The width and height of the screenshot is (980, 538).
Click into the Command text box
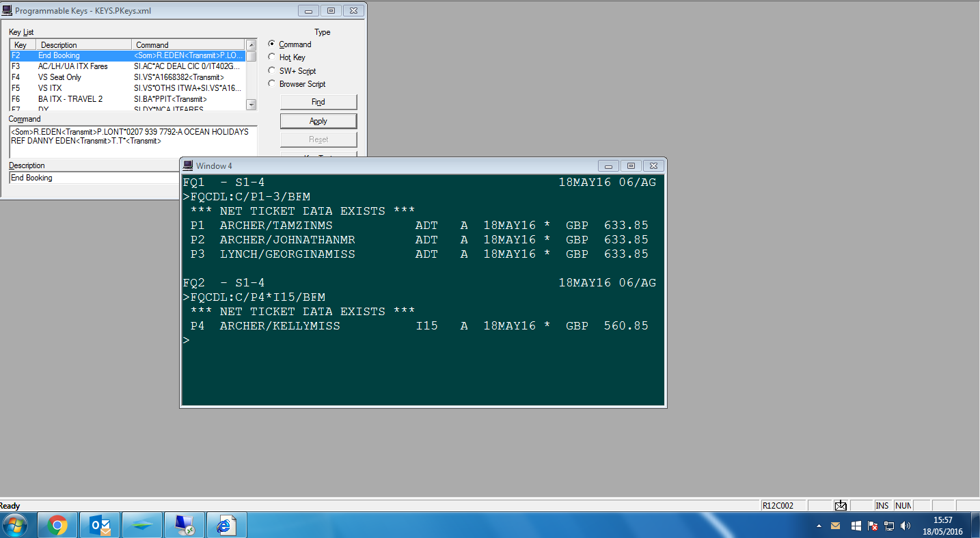click(x=133, y=142)
